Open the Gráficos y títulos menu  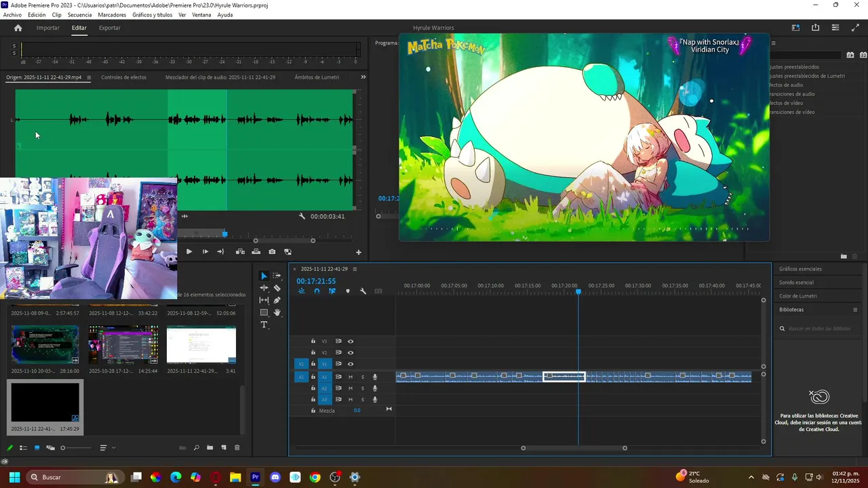pyautogui.click(x=153, y=15)
